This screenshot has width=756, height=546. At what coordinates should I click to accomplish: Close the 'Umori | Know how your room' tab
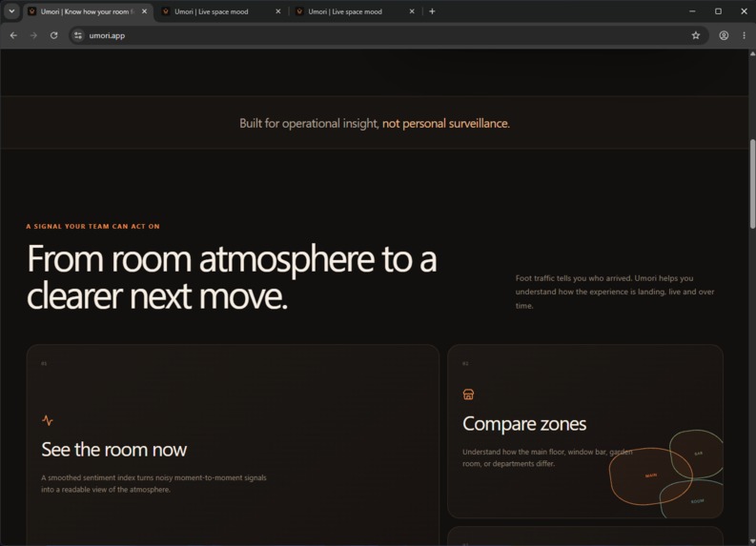[144, 11]
